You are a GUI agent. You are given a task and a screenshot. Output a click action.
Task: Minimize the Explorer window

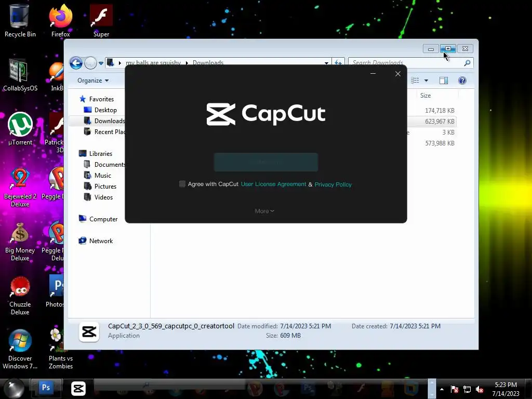pyautogui.click(x=431, y=49)
